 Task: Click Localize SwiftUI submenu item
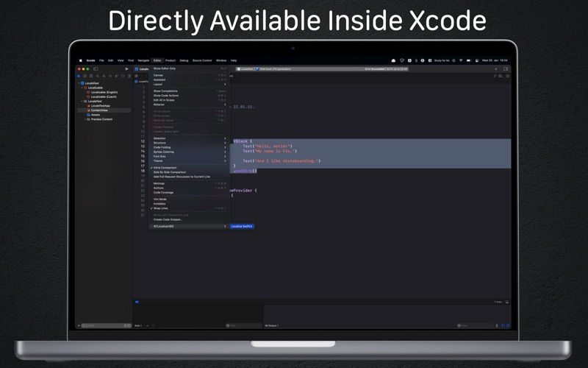(x=242, y=227)
